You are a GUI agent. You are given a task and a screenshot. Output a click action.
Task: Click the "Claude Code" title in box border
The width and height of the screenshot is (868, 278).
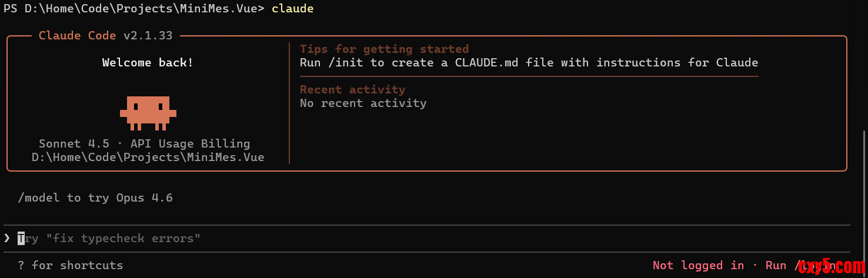77,35
